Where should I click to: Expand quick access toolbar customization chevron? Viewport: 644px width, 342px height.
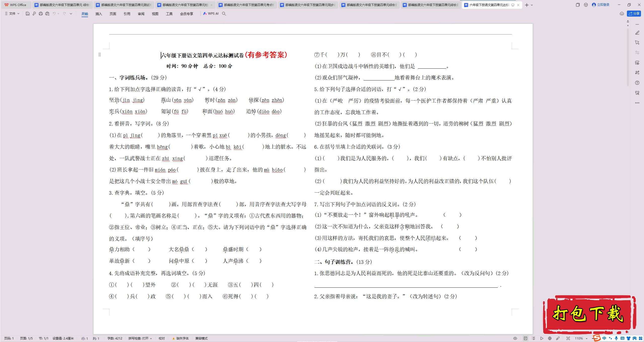point(71,14)
